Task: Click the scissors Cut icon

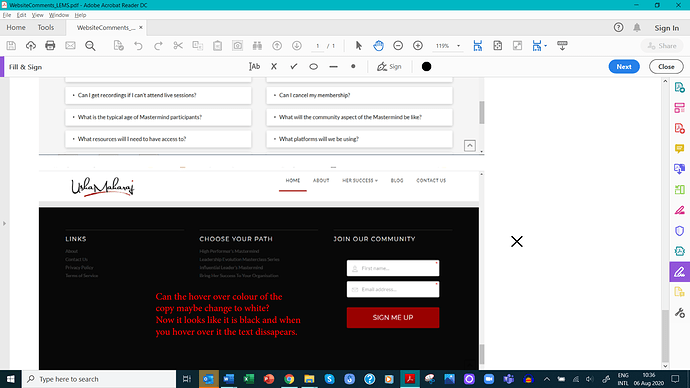Action: click(178, 46)
